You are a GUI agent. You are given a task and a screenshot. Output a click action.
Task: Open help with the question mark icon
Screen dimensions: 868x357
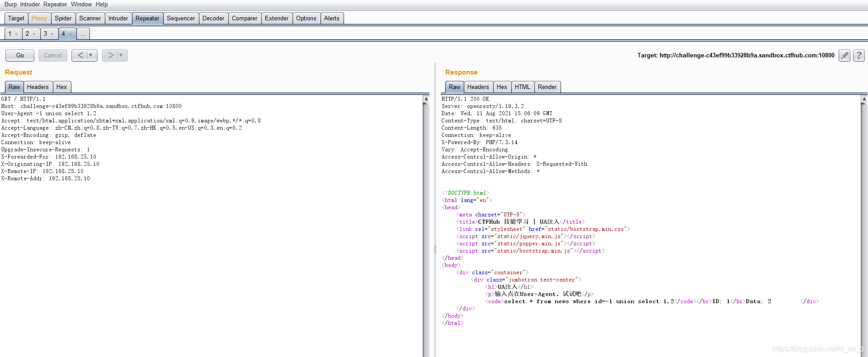tap(859, 55)
